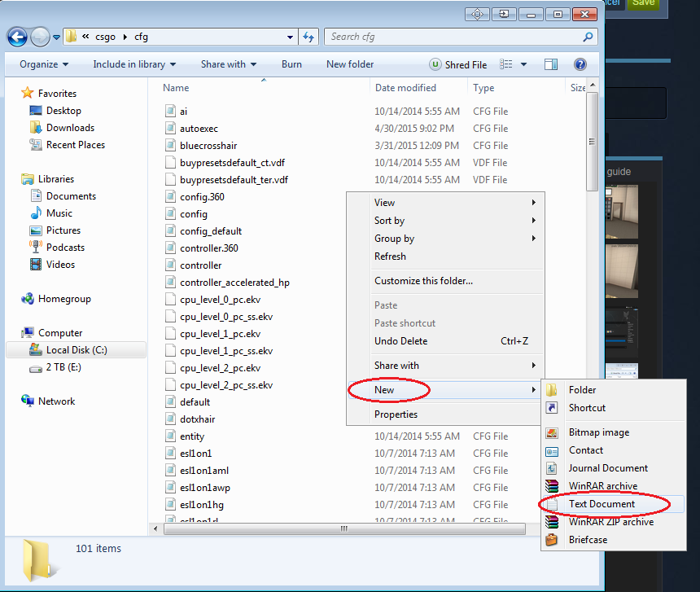Viewport: 700px width, 592px height.
Task: Create a new Journal Document
Action: click(614, 468)
